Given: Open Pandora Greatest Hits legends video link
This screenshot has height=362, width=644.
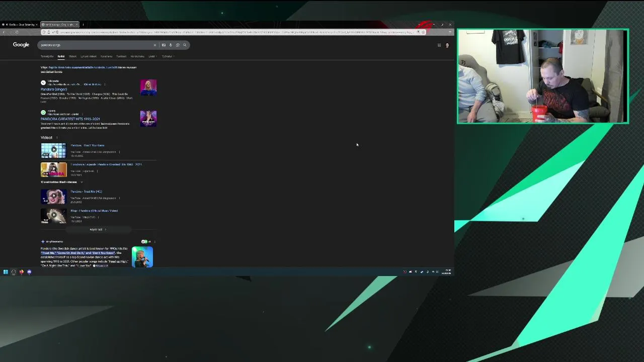Looking at the screenshot, I should 106,164.
